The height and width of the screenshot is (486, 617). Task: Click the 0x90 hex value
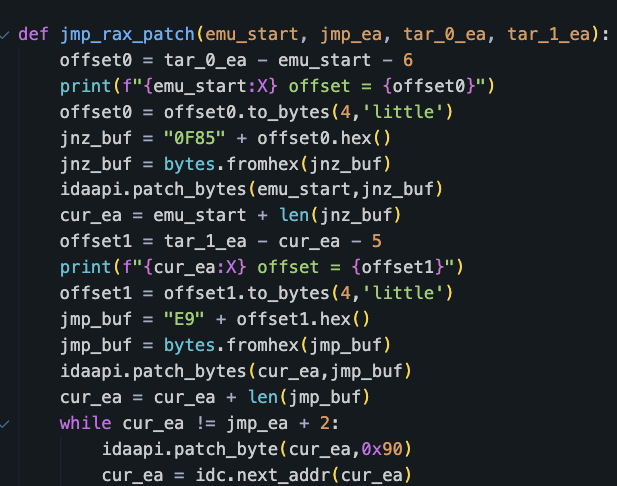[368, 449]
